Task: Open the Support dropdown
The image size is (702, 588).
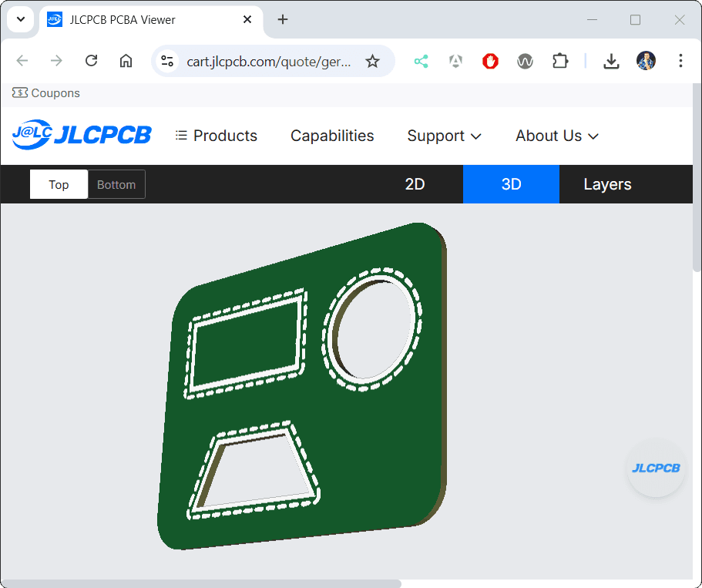Action: pyautogui.click(x=444, y=136)
